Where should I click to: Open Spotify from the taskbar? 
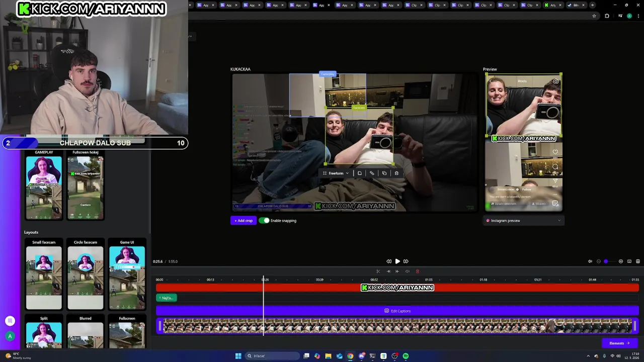coord(406,356)
